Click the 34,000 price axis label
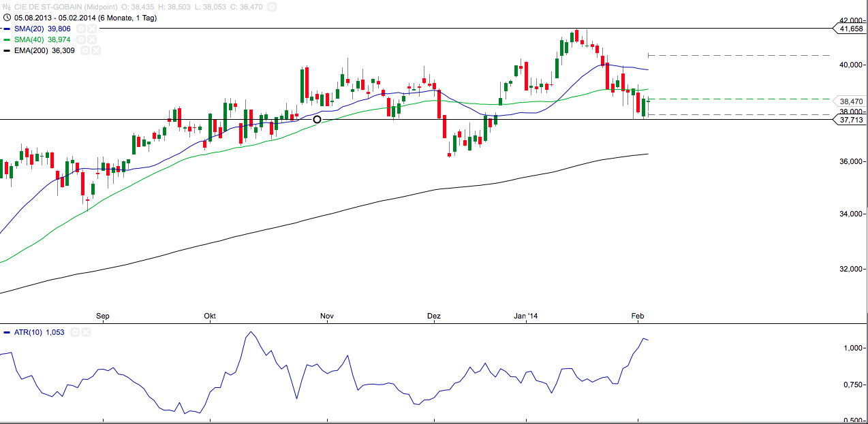Image resolution: width=868 pixels, height=424 pixels. coord(852,214)
